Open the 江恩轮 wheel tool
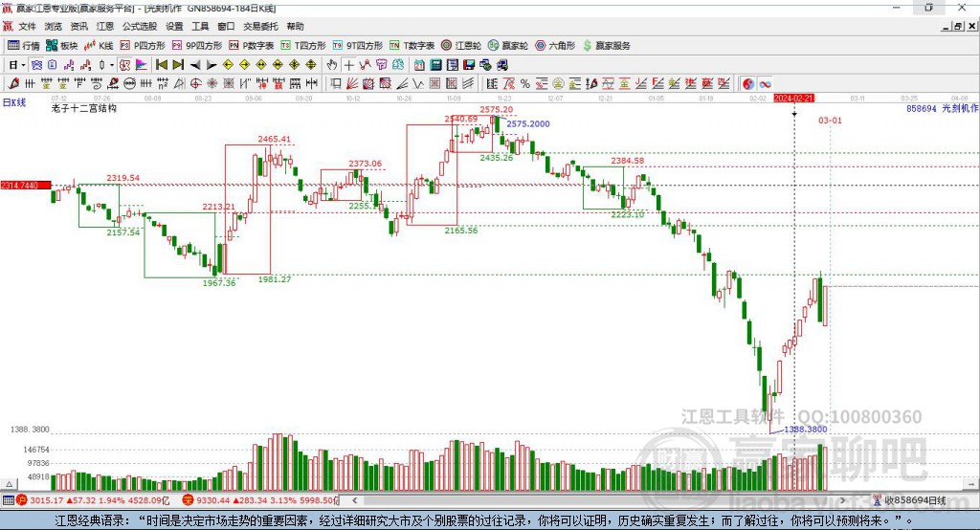Screen dimensions: 980x530 pos(461,46)
